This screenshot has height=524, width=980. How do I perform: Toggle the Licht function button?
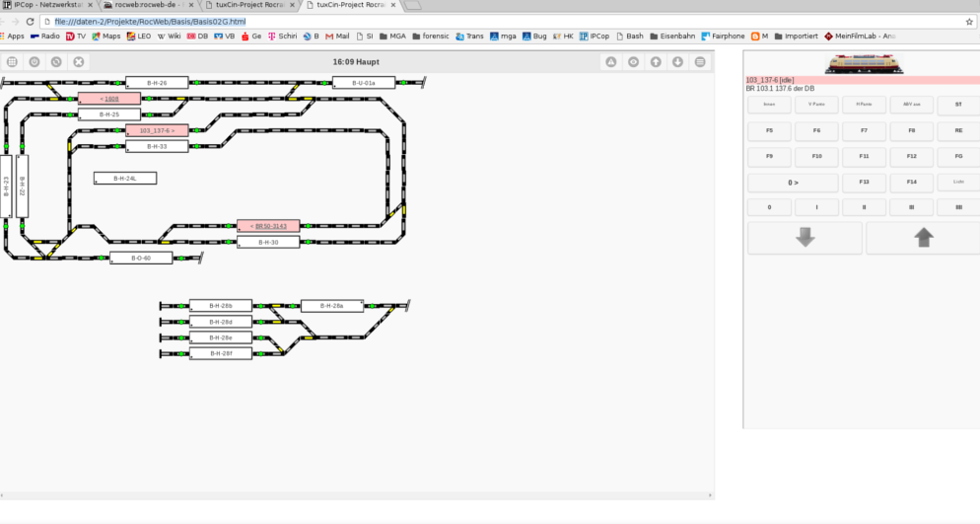[957, 182]
